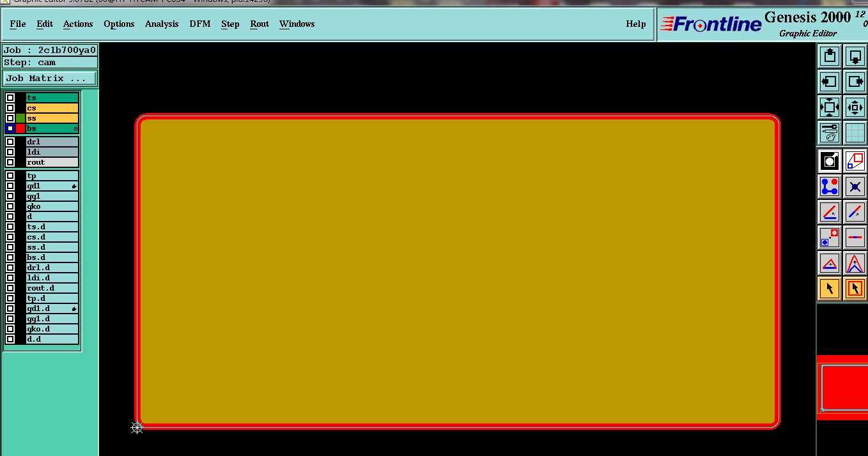The height and width of the screenshot is (456, 868).
Task: Toggle the rout layer checkbox
Action: [x=10, y=162]
